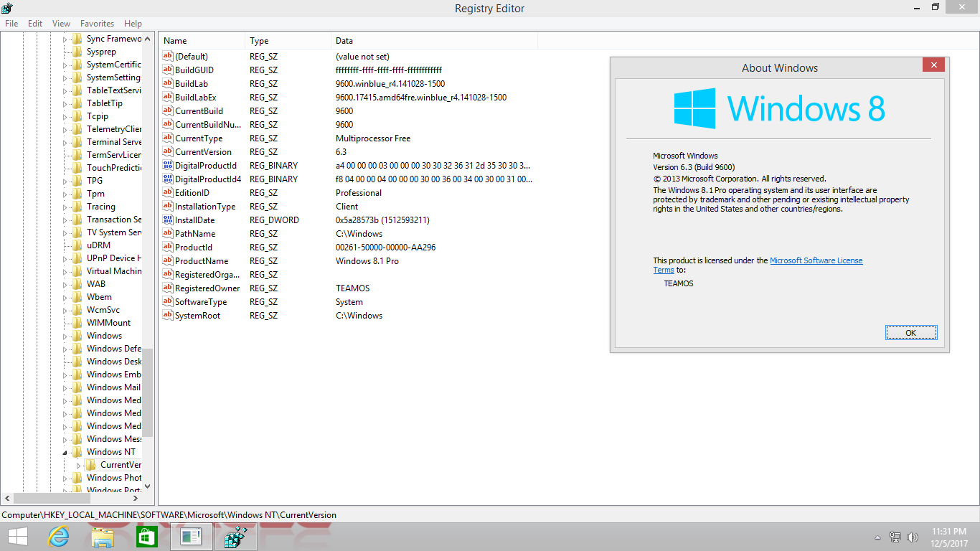The image size is (980, 551).
Task: Expand the WcmSvc tree node
Action: pyautogui.click(x=65, y=310)
